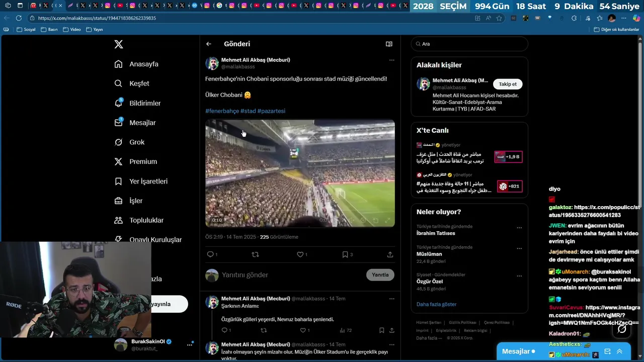Open Diğer sık kullanılanlar folder

tap(616, 30)
